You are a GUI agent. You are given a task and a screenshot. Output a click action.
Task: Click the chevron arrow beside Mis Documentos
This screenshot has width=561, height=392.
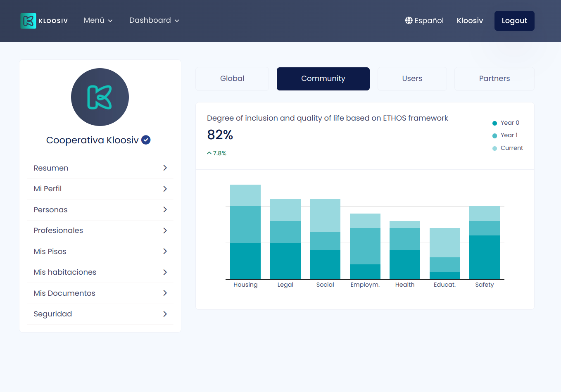[x=165, y=293]
